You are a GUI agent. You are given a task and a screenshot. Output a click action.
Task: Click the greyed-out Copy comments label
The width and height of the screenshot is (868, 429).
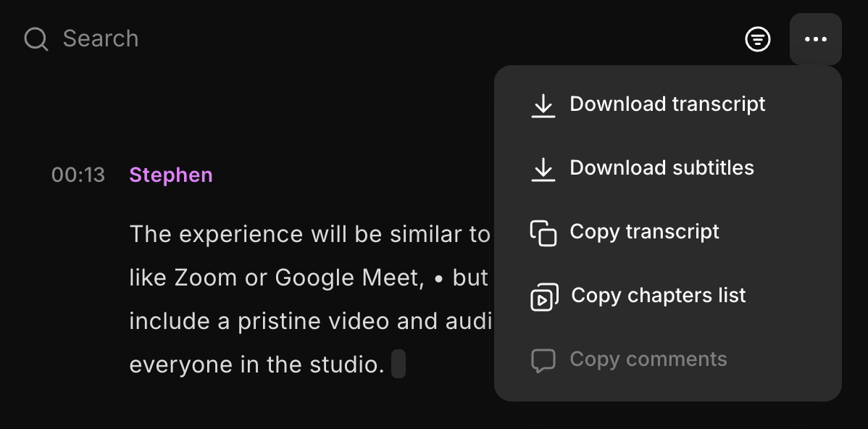point(648,359)
